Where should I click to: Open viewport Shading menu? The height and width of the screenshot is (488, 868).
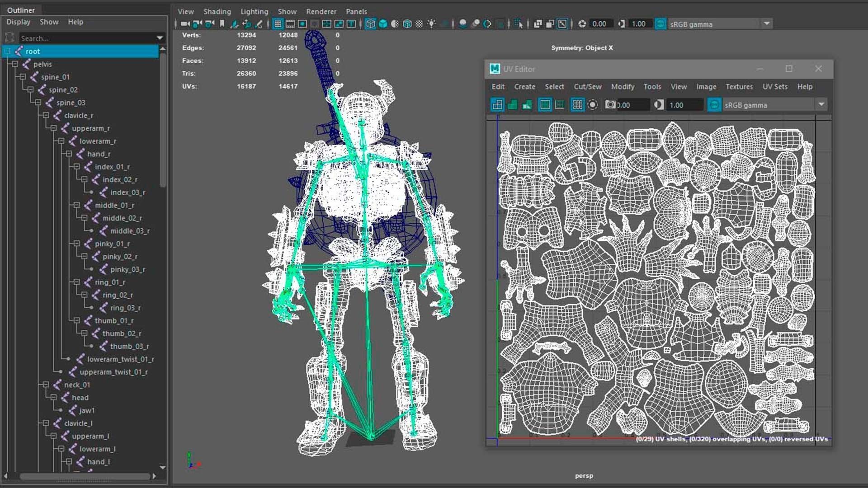[217, 12]
